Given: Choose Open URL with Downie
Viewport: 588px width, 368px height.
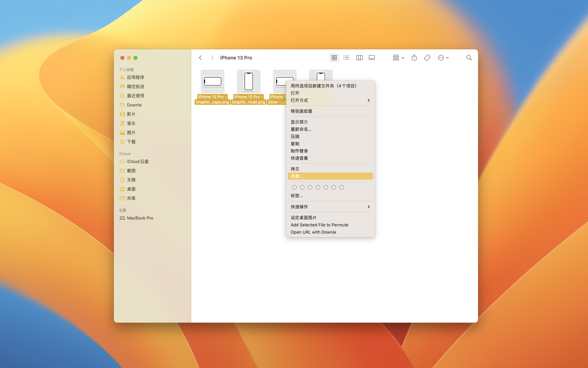Looking at the screenshot, I should point(330,232).
